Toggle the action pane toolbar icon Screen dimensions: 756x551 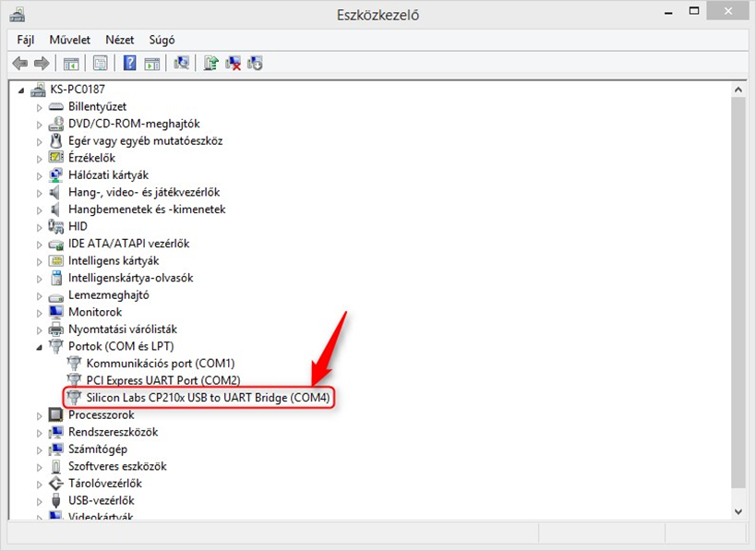coord(152,63)
